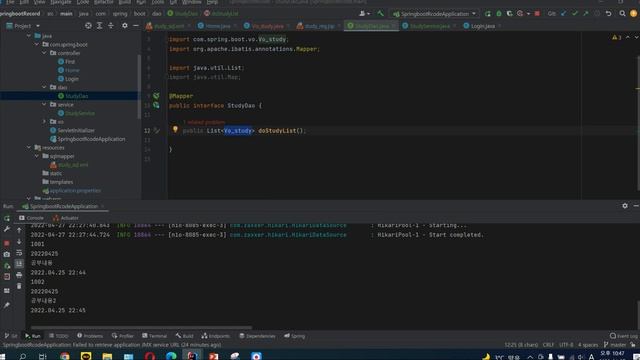Click the wrench icon in Run panel
The height and width of the screenshot is (360, 640).
[7, 230]
